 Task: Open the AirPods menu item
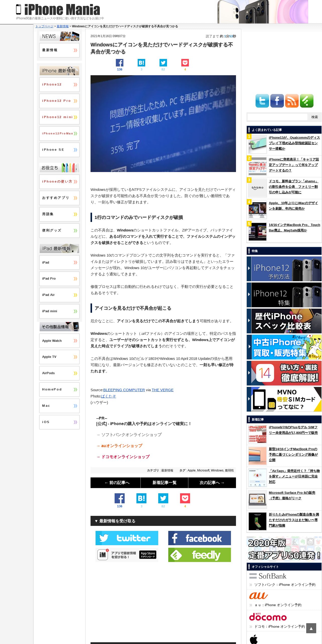point(59,373)
